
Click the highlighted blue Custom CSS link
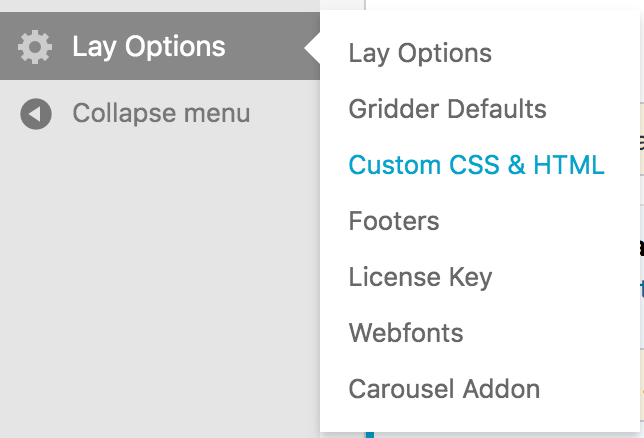click(x=476, y=165)
